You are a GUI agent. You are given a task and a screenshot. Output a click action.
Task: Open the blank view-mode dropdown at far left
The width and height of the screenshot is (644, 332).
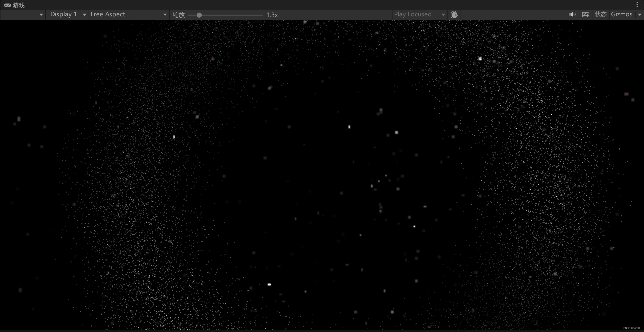[23, 14]
